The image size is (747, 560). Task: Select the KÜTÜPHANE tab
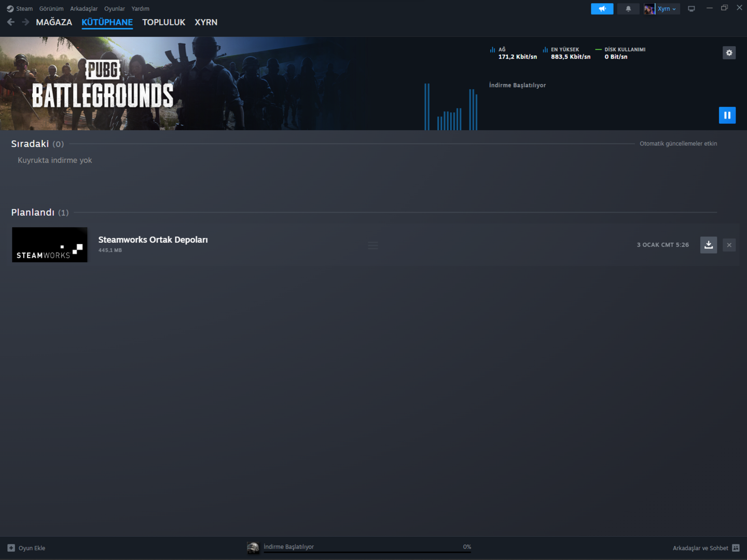[107, 22]
